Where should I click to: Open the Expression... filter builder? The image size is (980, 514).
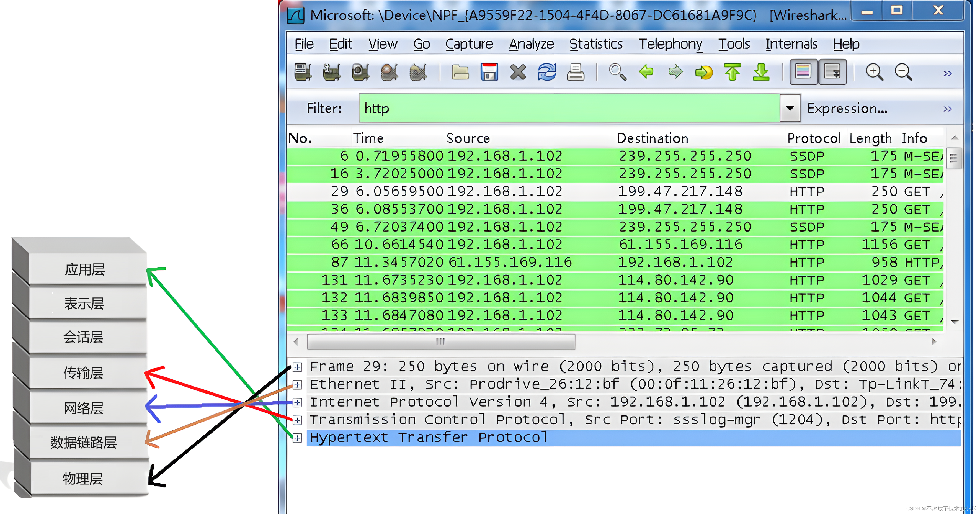click(x=847, y=109)
